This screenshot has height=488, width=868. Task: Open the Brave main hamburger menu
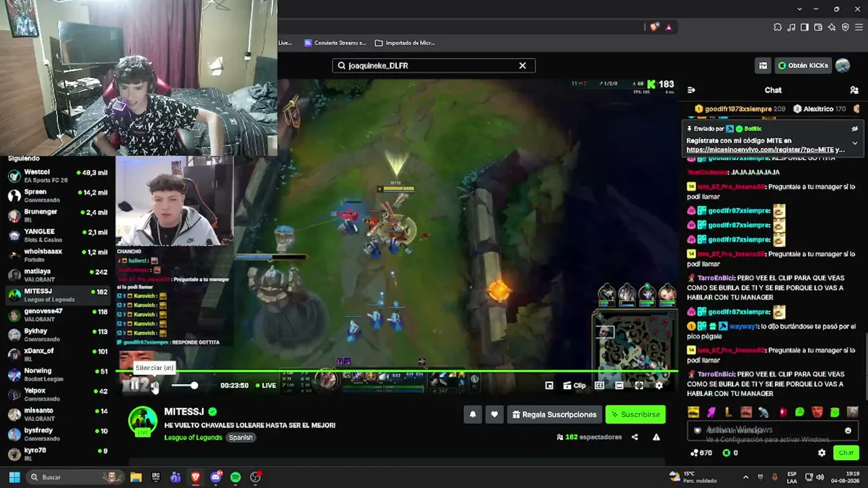pos(859,27)
